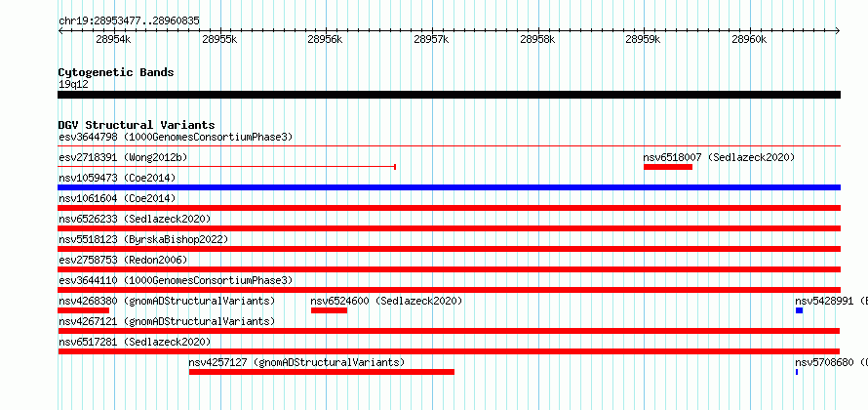
Task: Click the 28956k ruler tick label
Action: coord(326,39)
